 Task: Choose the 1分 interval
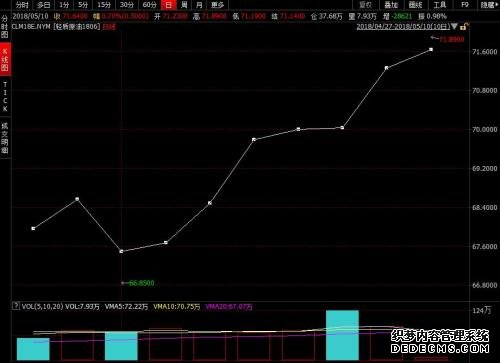point(64,5)
